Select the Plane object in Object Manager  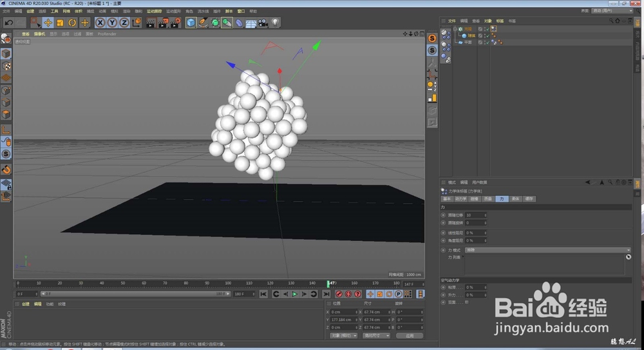pos(468,43)
